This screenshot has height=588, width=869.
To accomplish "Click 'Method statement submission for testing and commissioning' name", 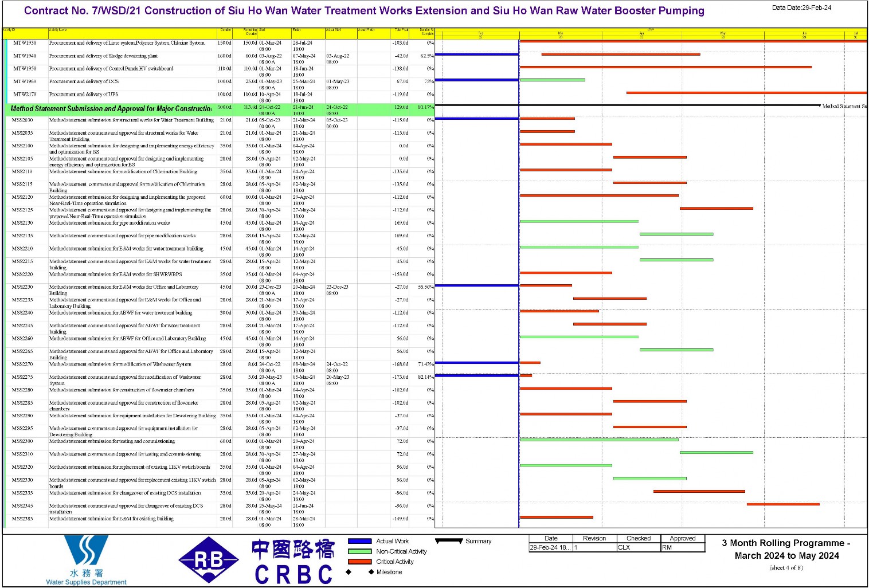I will [x=112, y=441].
